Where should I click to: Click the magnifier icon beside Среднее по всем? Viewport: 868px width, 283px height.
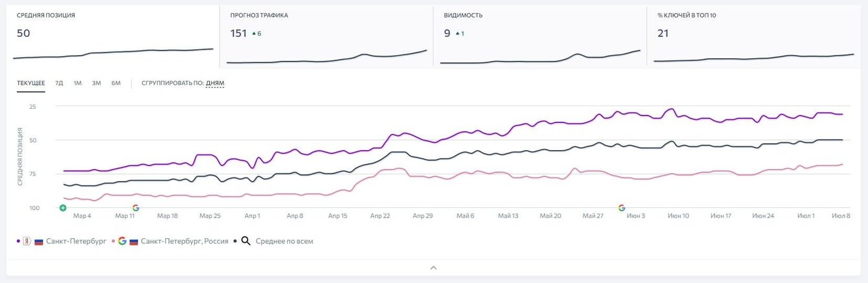point(246,241)
